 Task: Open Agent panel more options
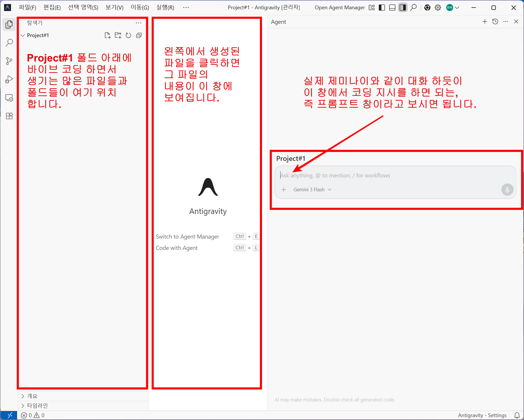[506, 21]
